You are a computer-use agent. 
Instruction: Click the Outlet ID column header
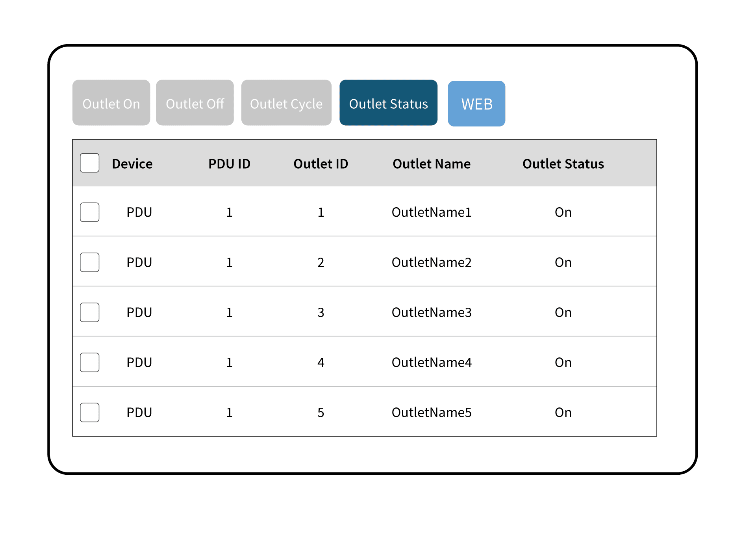321,164
